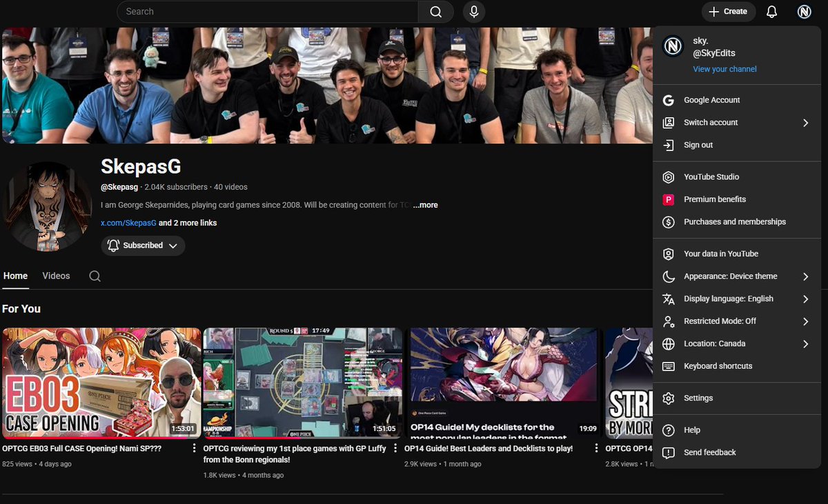
Task: Click the Display language translate icon
Action: point(668,299)
